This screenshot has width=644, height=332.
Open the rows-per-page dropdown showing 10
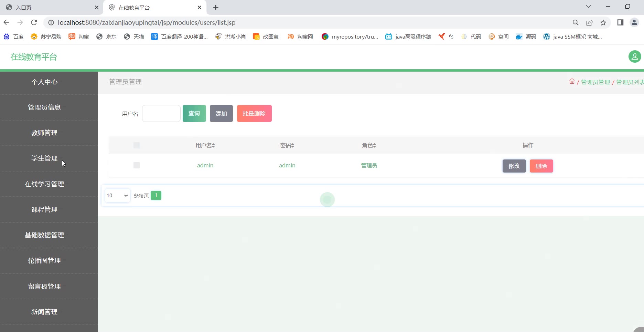(117, 196)
